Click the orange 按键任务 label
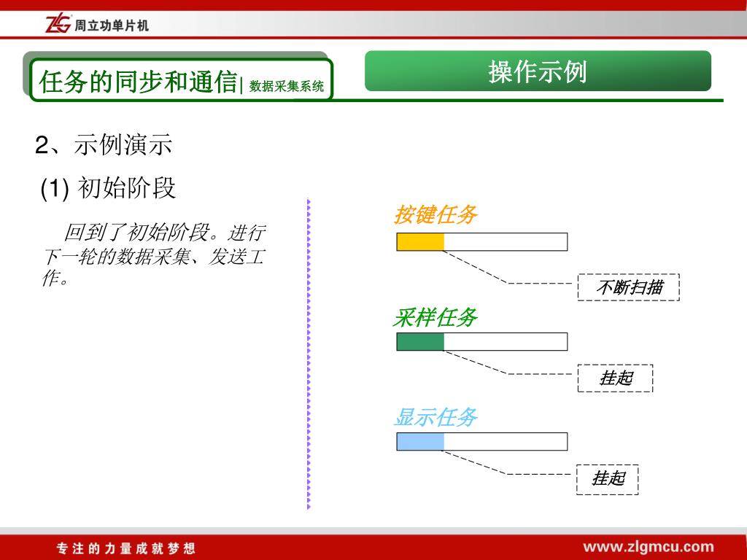Viewport: 747px width, 560px height. pyautogui.click(x=435, y=214)
